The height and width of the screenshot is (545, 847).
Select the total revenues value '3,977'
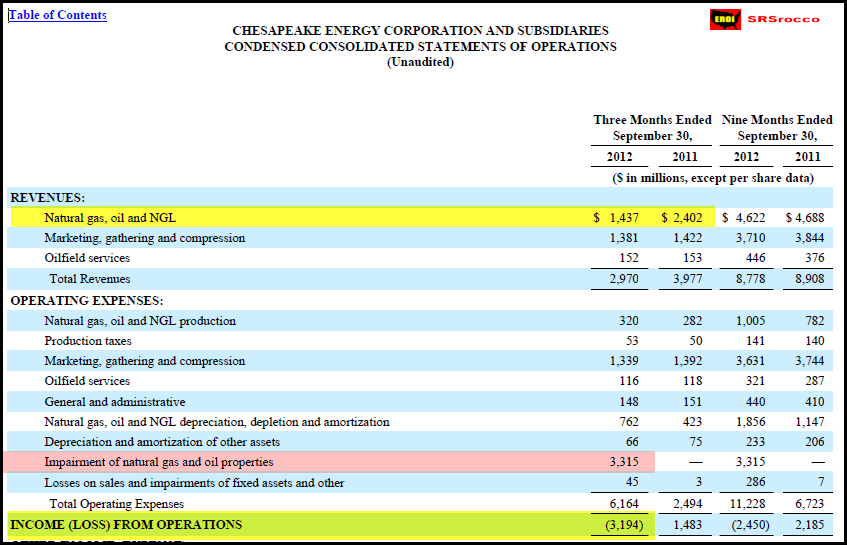(688, 279)
